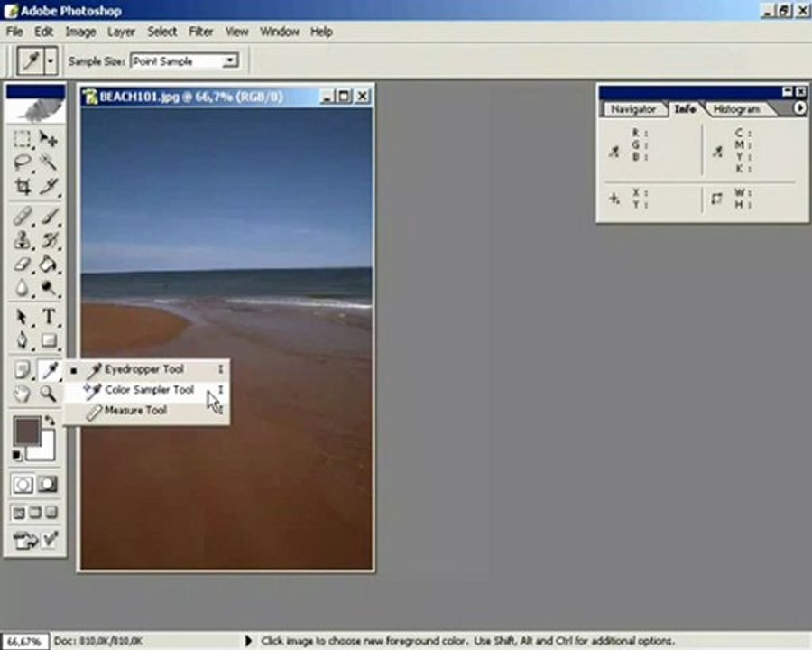Select the Notes tool
This screenshot has height=650, width=812.
tap(22, 370)
